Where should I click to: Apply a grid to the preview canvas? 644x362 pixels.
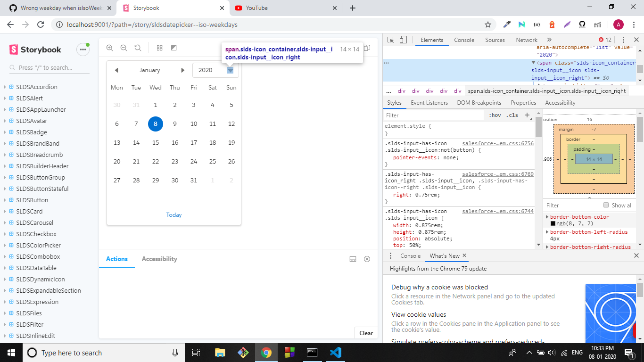pyautogui.click(x=159, y=48)
